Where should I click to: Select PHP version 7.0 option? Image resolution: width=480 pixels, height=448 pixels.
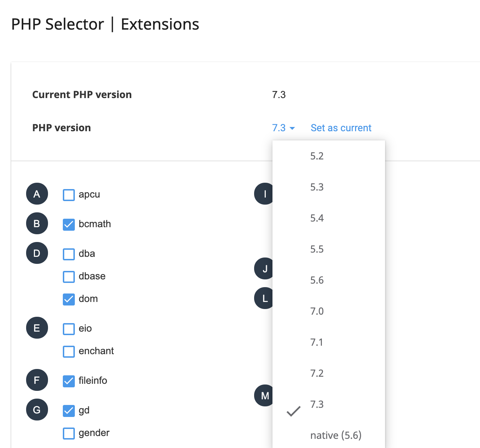[317, 311]
